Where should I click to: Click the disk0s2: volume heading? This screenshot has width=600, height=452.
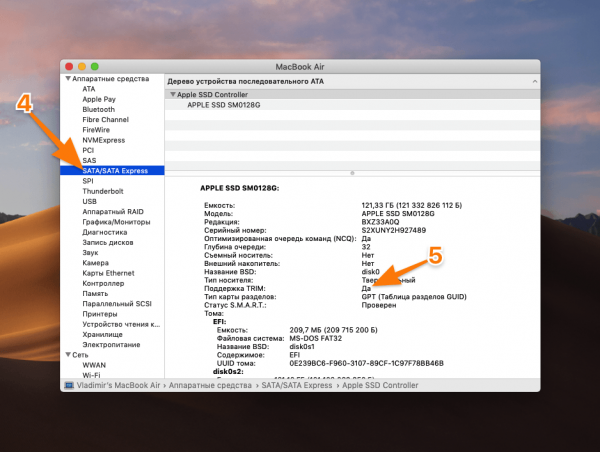tap(228, 372)
